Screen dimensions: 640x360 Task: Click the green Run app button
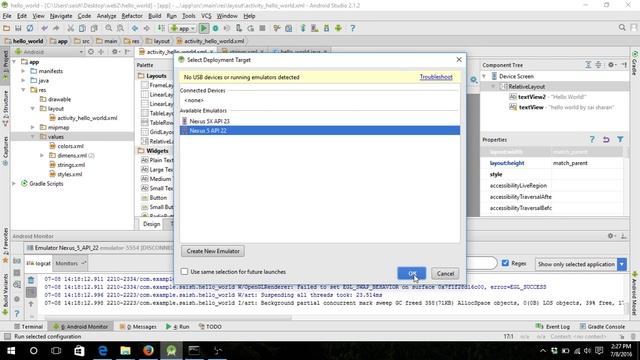tap(204, 28)
